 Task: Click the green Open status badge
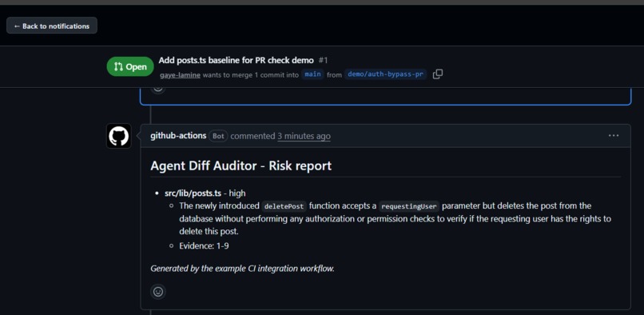[x=130, y=66]
